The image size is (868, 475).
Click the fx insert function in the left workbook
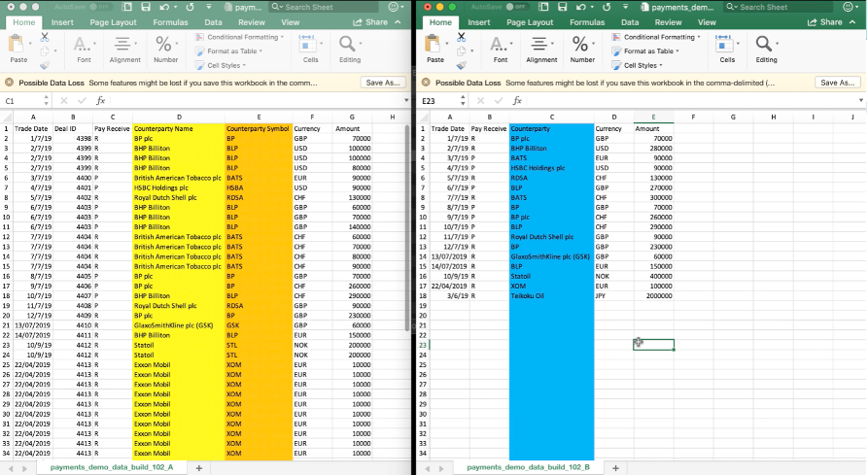(101, 101)
